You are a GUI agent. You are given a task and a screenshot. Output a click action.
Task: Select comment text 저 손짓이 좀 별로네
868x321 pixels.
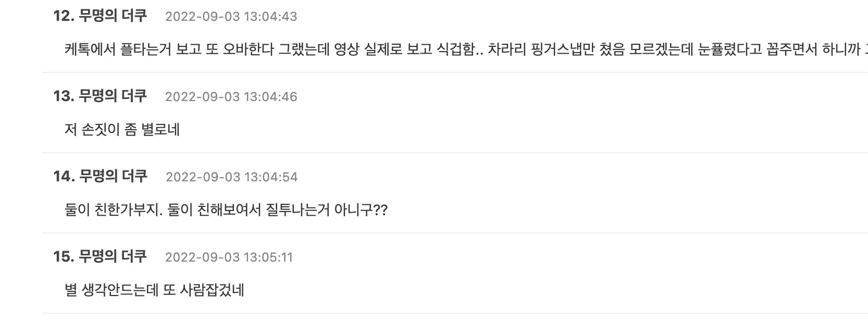[122, 129]
